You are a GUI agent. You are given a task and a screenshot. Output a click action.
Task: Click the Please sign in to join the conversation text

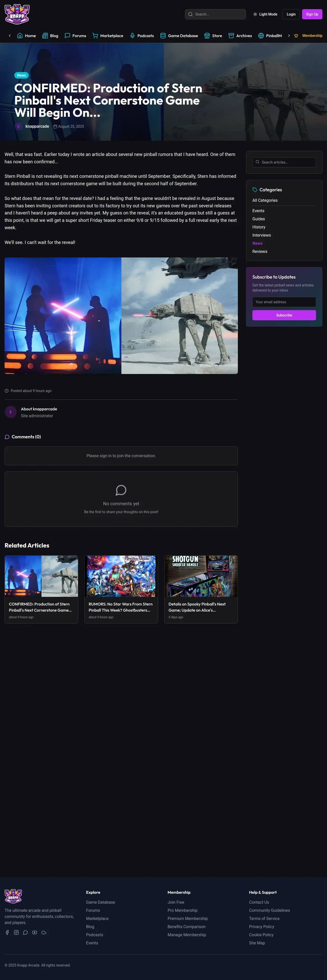click(121, 456)
